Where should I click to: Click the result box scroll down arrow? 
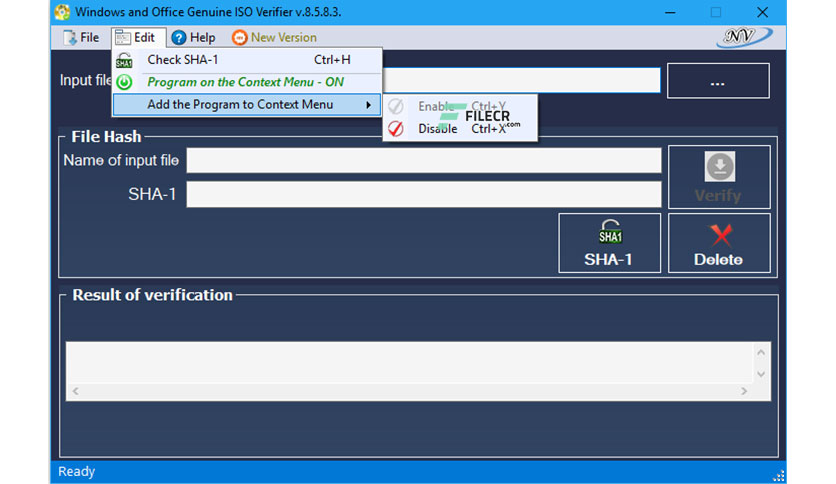(761, 374)
